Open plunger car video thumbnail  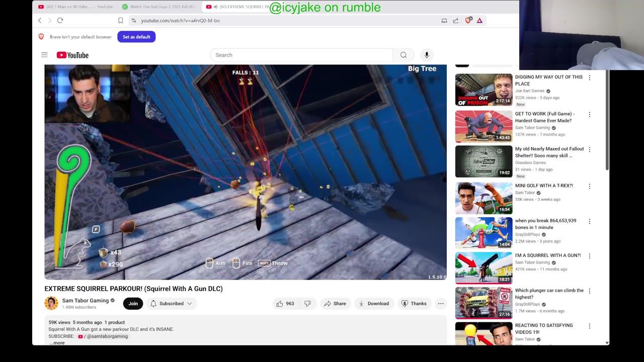click(484, 303)
